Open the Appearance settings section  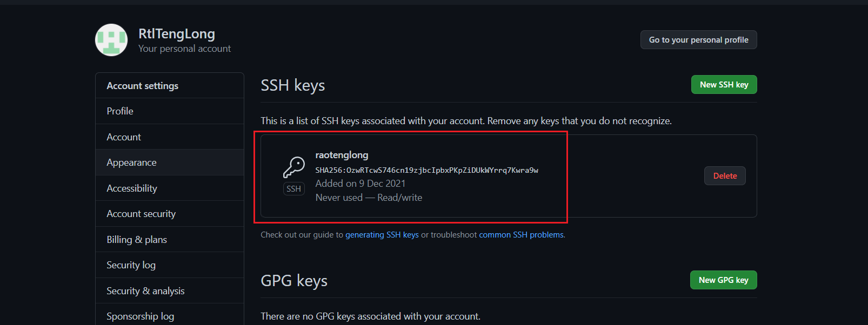131,162
